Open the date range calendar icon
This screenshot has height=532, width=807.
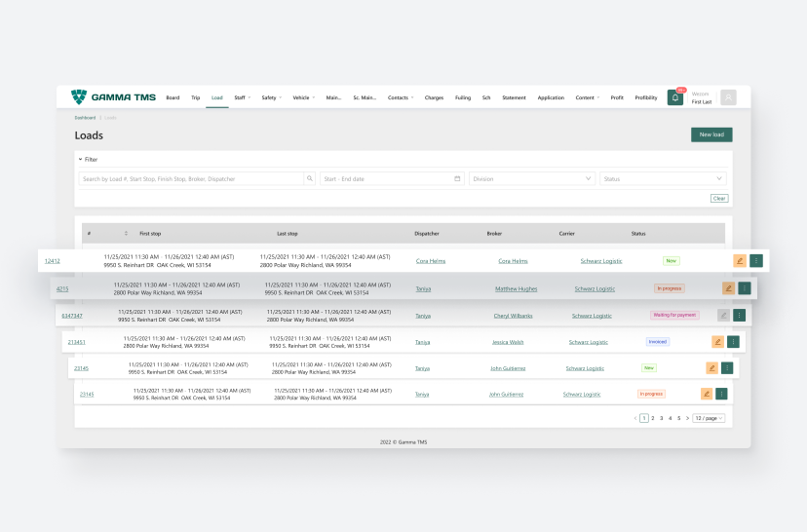457,179
